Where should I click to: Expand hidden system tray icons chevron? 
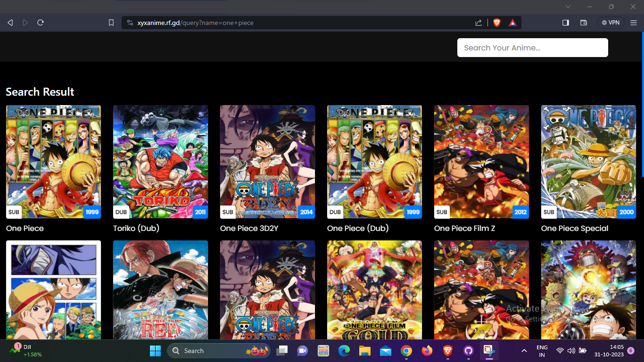coord(524,351)
